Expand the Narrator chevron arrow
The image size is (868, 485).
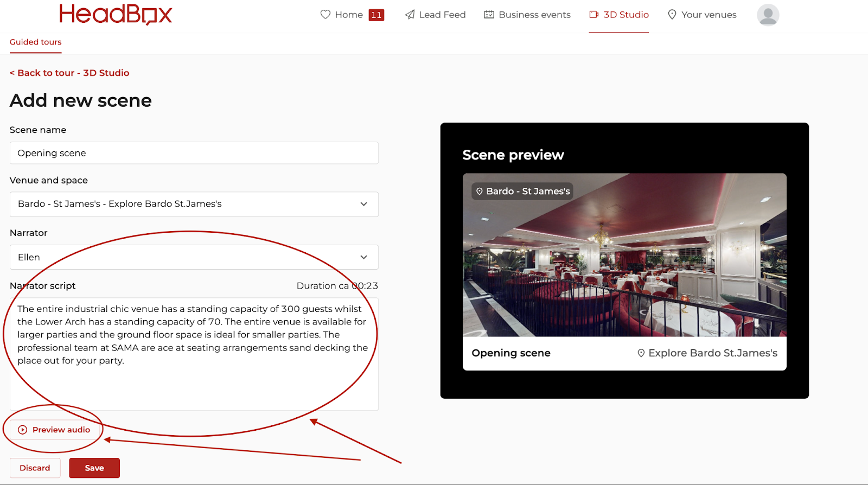(x=363, y=257)
